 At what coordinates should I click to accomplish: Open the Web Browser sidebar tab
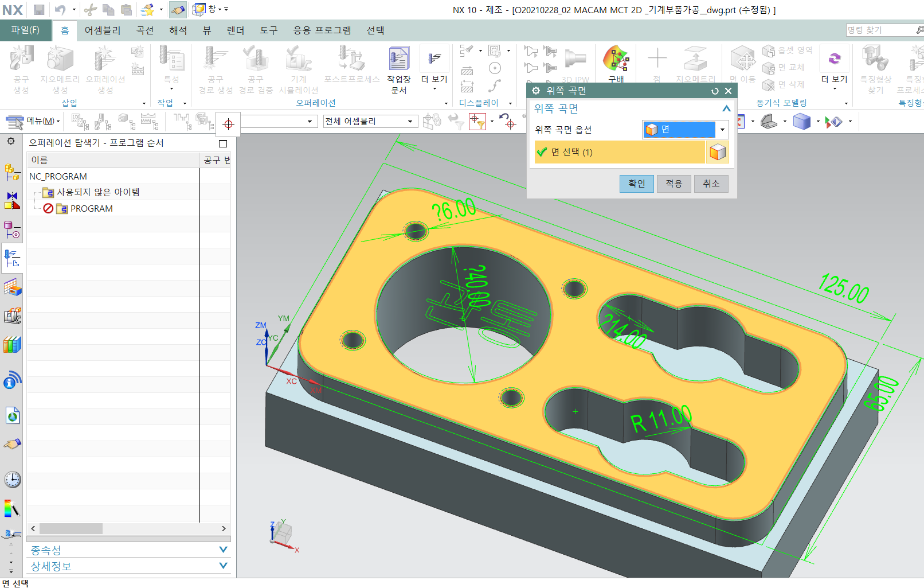[x=12, y=415]
